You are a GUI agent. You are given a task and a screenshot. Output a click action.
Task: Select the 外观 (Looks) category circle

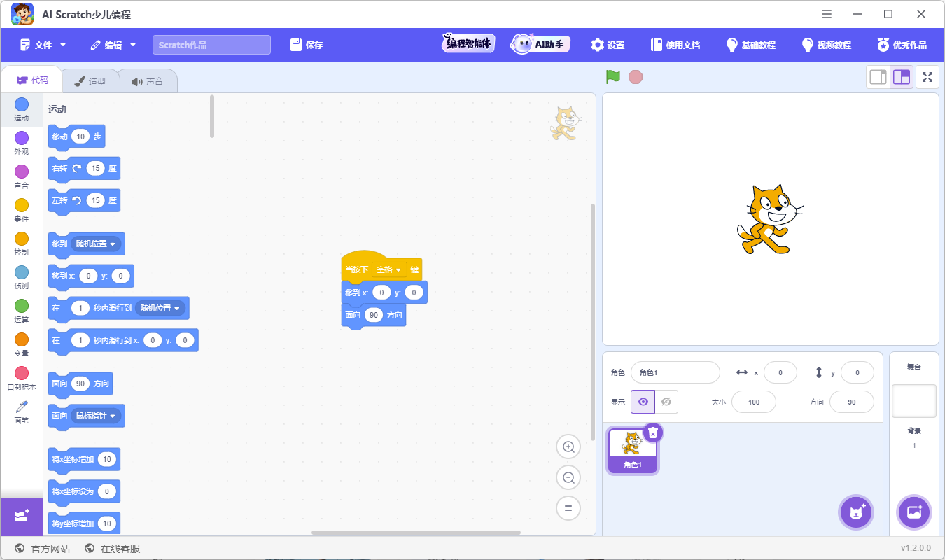click(22, 138)
